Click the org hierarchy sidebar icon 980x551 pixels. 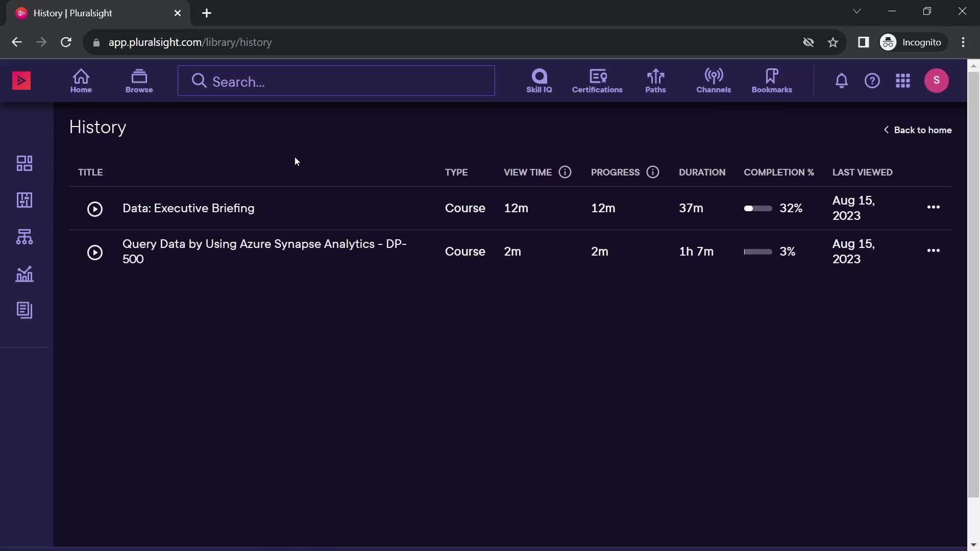pyautogui.click(x=24, y=237)
